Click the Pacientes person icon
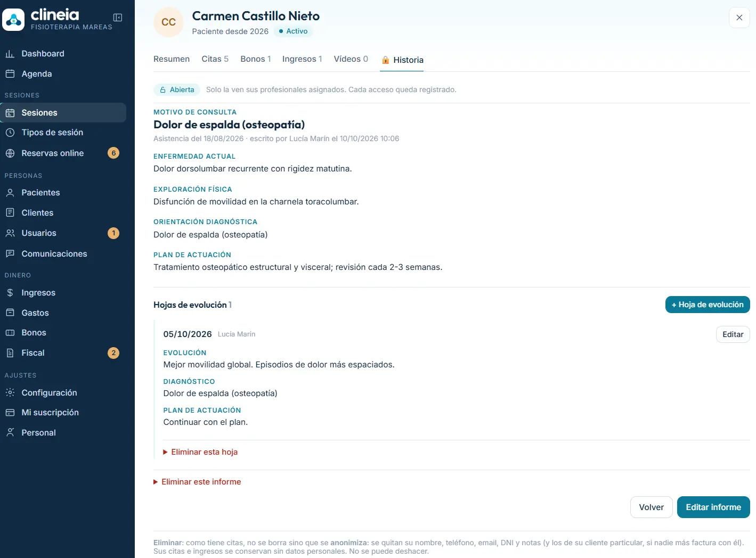This screenshot has width=756, height=558. [x=10, y=193]
